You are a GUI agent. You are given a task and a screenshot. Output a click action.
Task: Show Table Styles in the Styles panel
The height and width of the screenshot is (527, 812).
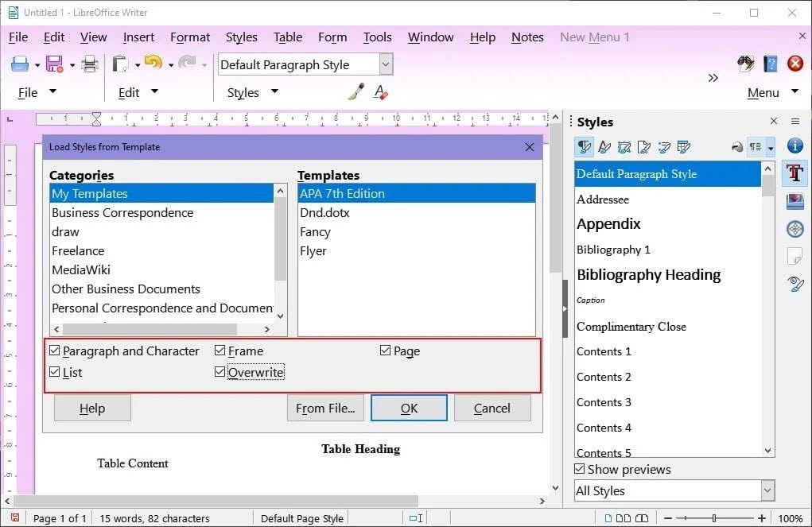coord(684,147)
